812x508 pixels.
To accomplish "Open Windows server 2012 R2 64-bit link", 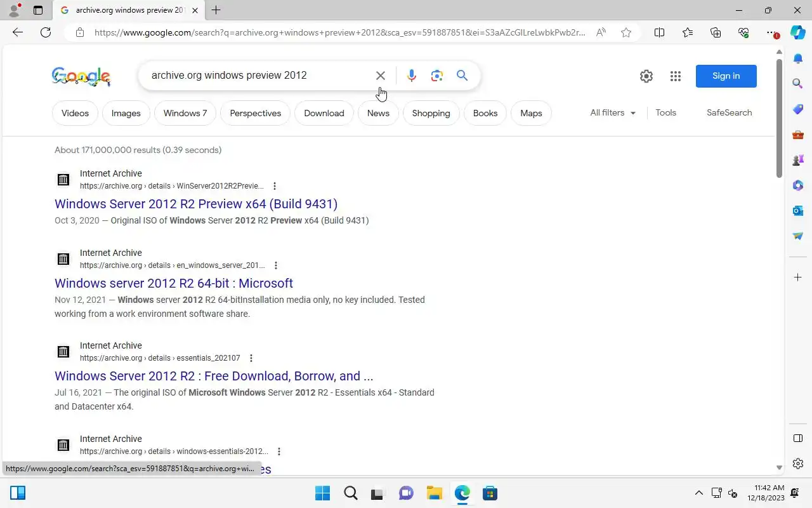I will click(x=174, y=283).
